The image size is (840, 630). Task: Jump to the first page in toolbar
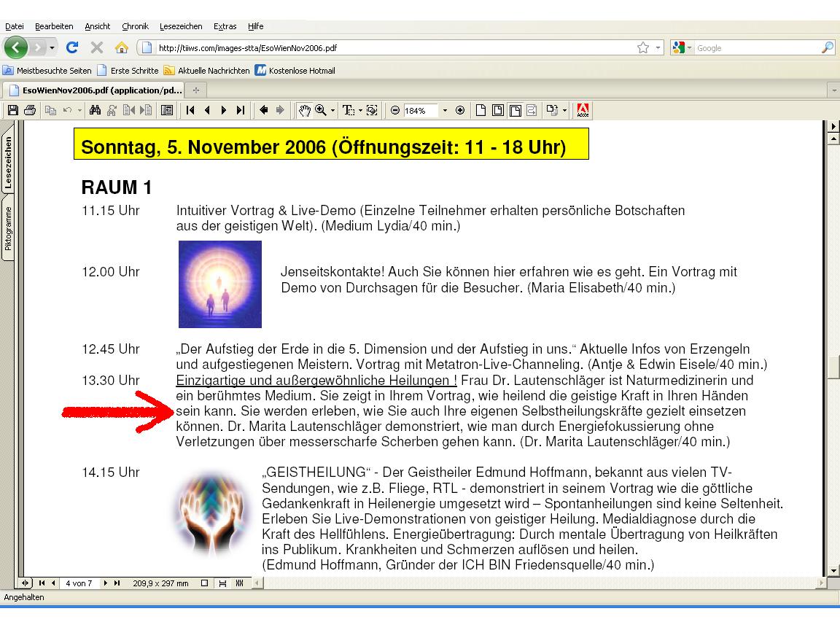click(x=190, y=111)
